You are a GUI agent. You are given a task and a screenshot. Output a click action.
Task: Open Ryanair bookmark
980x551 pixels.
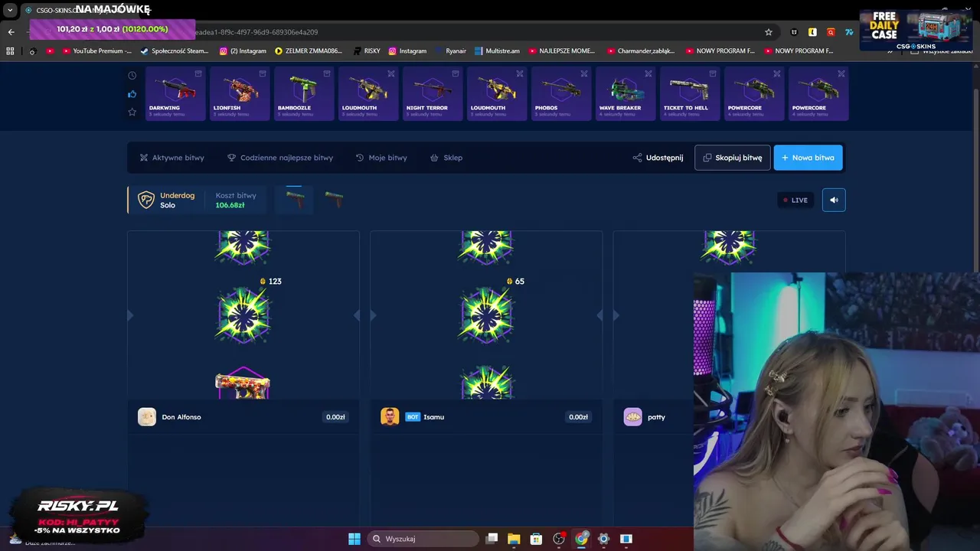pos(449,51)
